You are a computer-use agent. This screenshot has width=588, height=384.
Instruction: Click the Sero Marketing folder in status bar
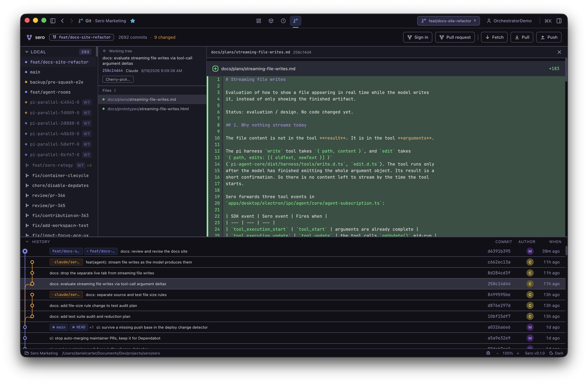pyautogui.click(x=41, y=353)
